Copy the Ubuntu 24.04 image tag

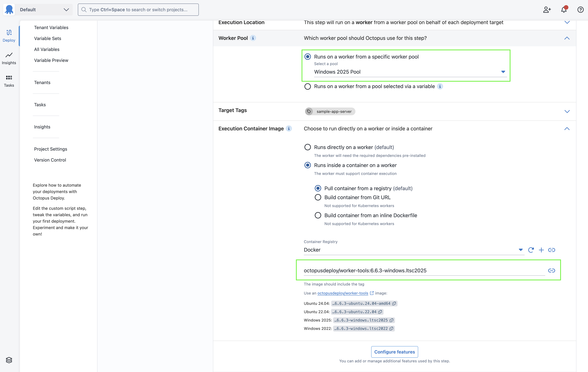click(394, 303)
